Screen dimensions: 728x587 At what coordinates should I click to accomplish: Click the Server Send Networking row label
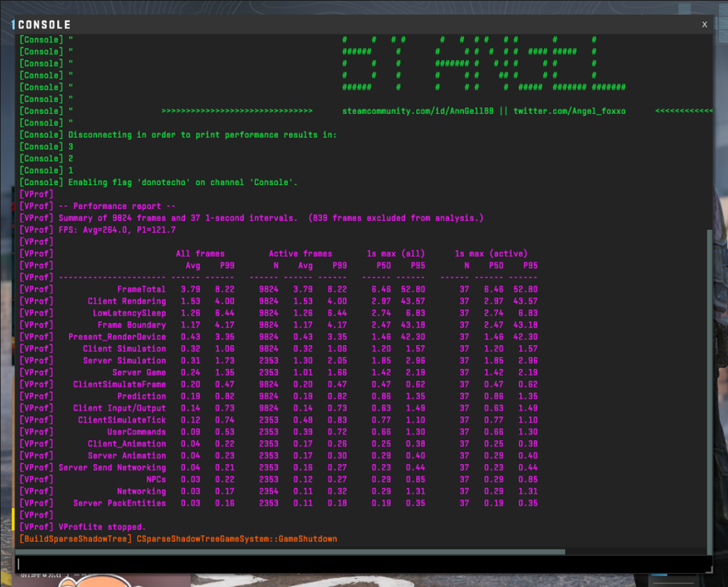[112, 468]
